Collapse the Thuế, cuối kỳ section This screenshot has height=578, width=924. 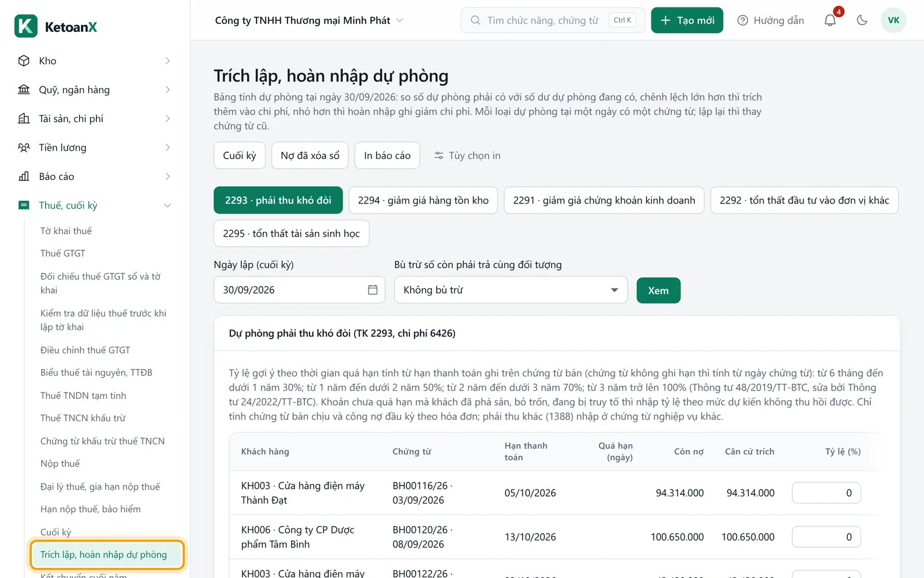(167, 205)
